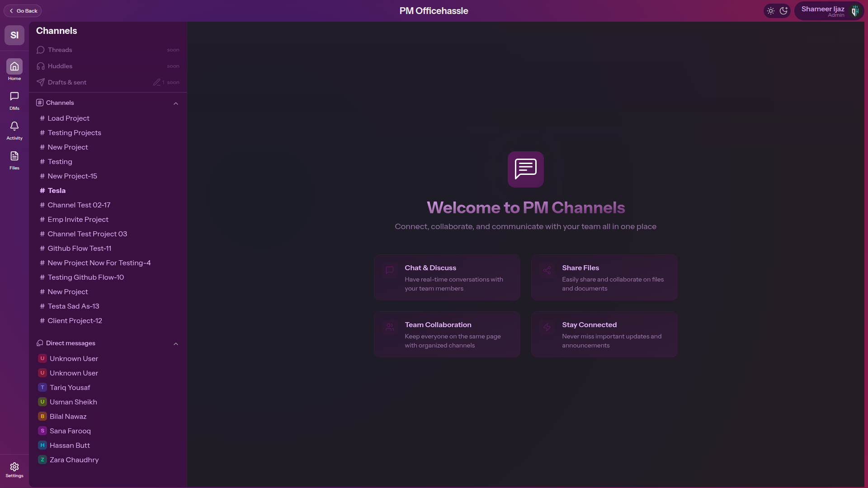Image resolution: width=868 pixels, height=488 pixels.
Task: Click the bubble icon in Chat & Discuss card
Action: tap(390, 270)
